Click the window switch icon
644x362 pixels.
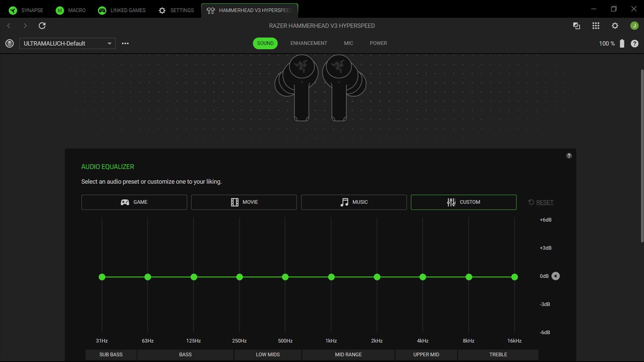(576, 26)
